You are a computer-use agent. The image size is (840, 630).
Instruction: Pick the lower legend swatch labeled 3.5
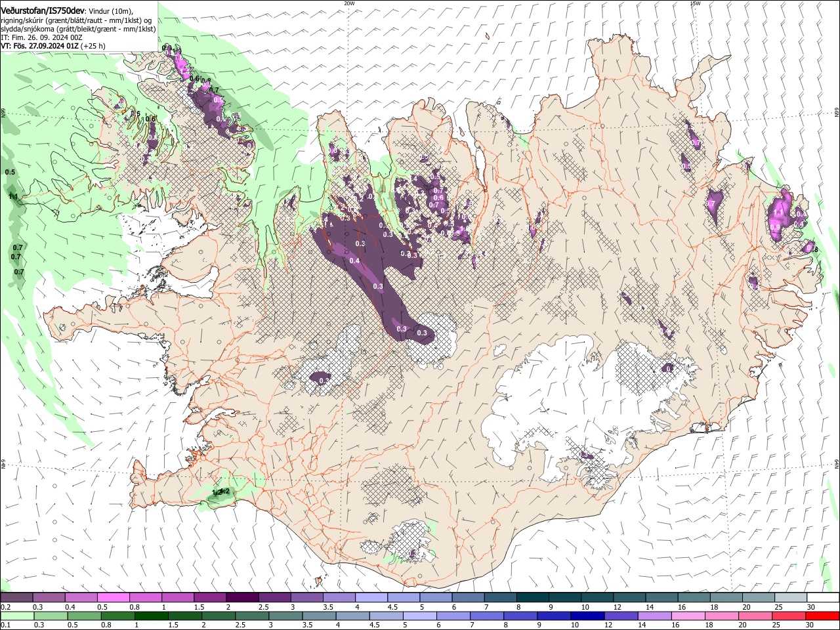tap(320, 616)
